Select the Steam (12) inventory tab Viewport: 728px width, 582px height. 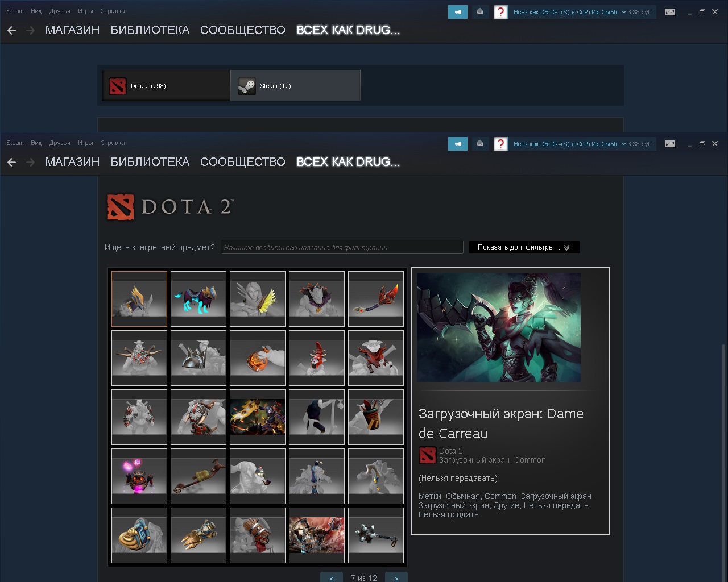click(295, 86)
